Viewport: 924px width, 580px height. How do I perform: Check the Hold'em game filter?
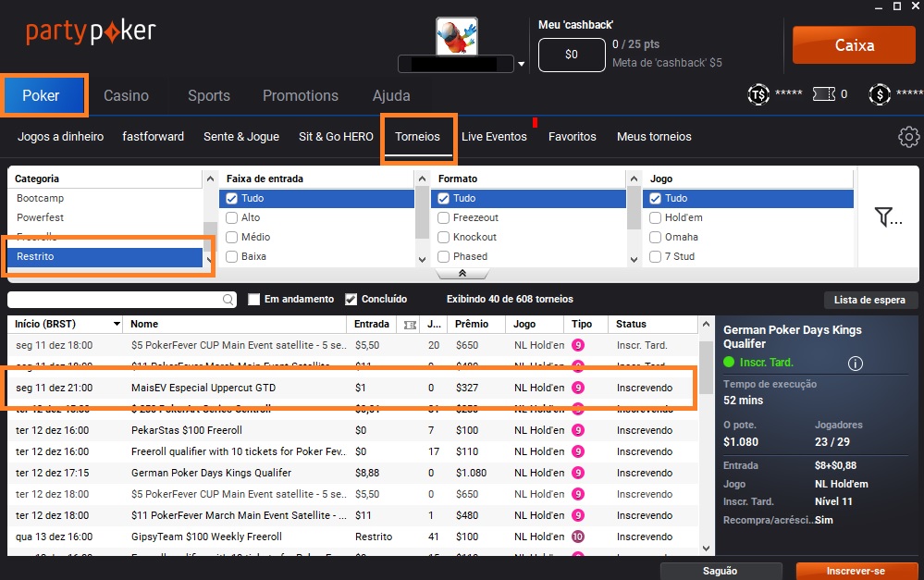pyautogui.click(x=655, y=218)
